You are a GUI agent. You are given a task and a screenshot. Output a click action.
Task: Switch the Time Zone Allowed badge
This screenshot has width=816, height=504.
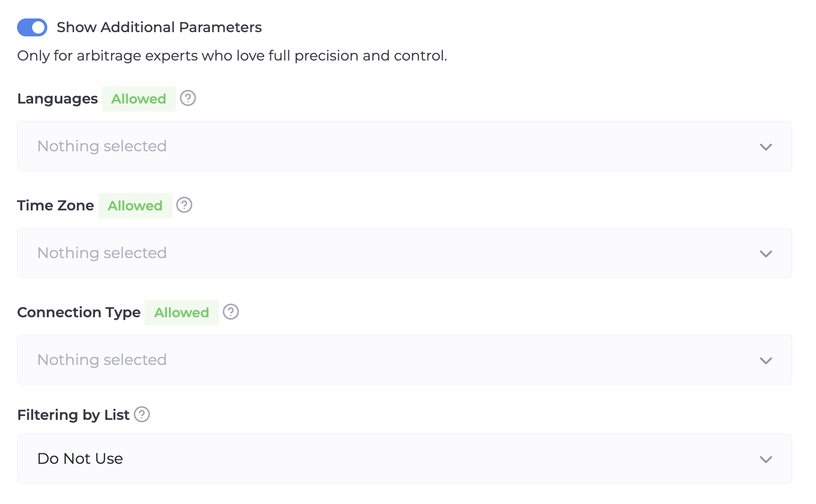(x=135, y=206)
